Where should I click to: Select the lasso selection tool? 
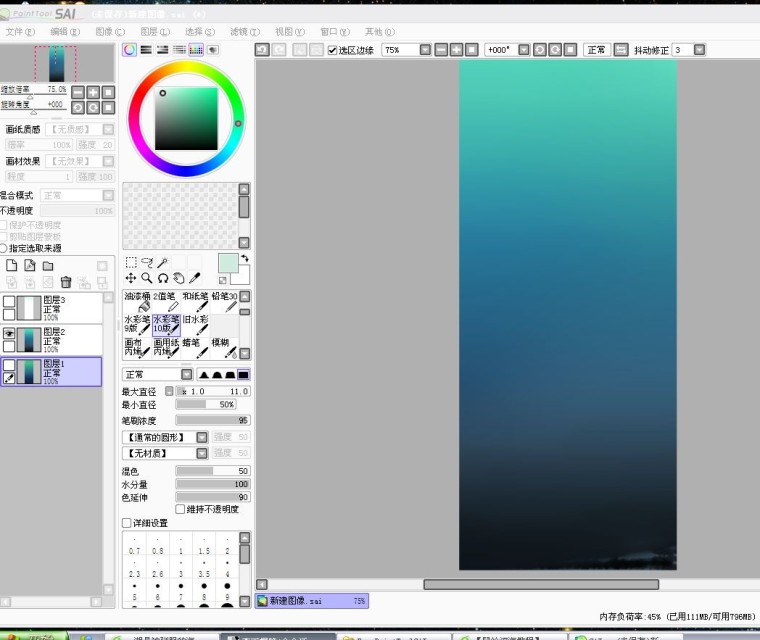146,262
